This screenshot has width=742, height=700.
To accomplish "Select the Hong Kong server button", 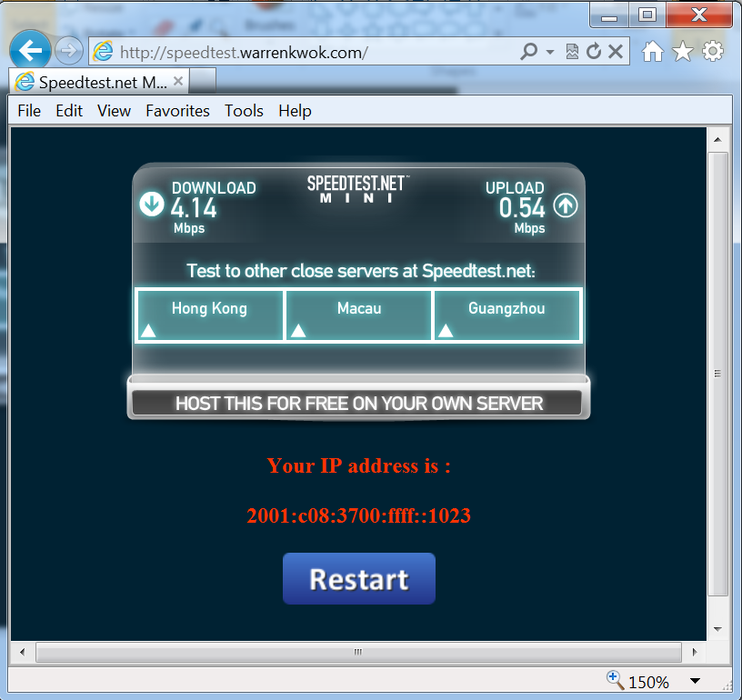I will [209, 315].
